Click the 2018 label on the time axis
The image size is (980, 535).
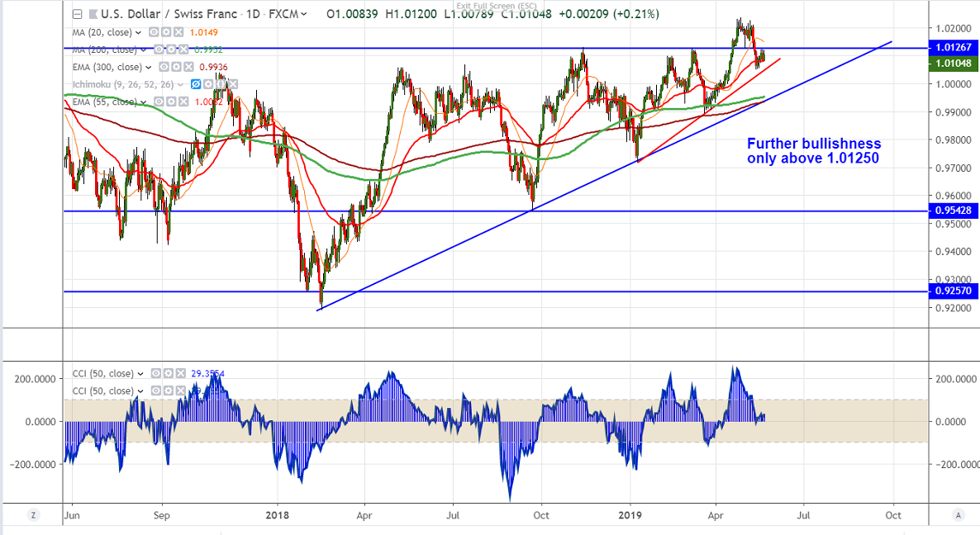[x=277, y=515]
